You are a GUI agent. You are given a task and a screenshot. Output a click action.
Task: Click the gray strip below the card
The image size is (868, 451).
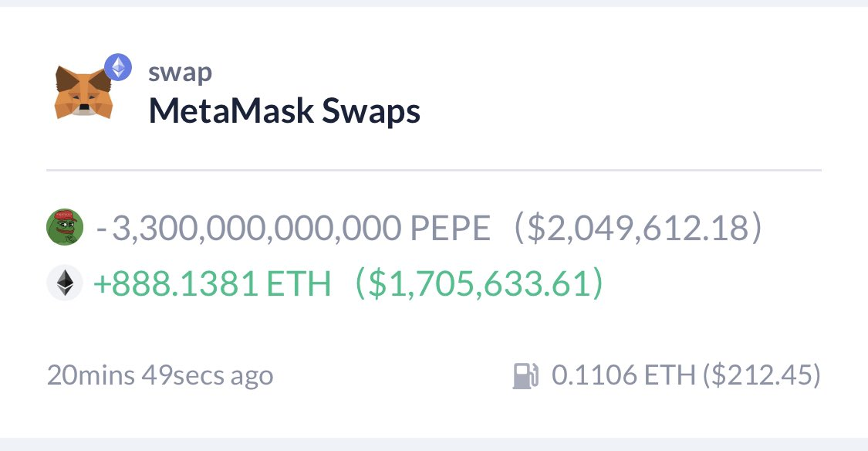coord(434,444)
